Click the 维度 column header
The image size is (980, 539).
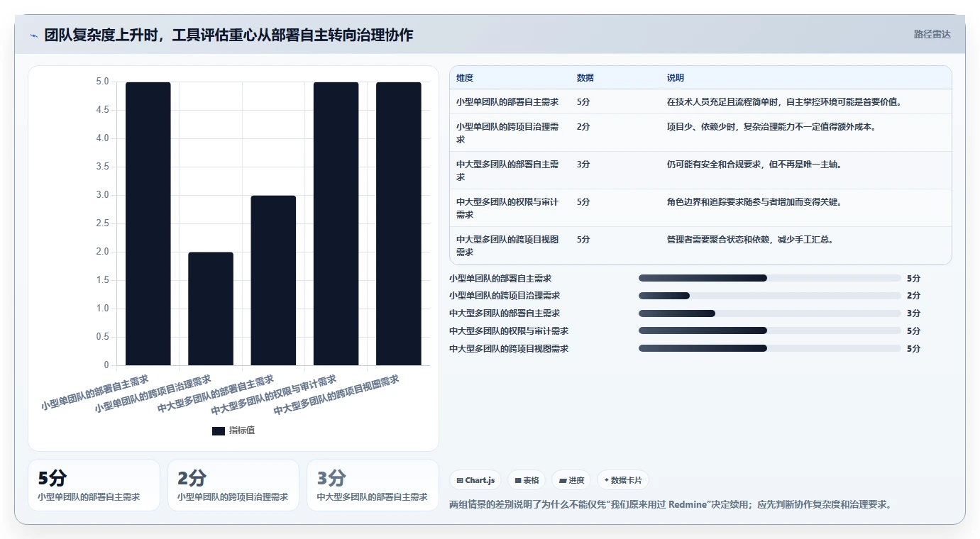pyautogui.click(x=465, y=78)
